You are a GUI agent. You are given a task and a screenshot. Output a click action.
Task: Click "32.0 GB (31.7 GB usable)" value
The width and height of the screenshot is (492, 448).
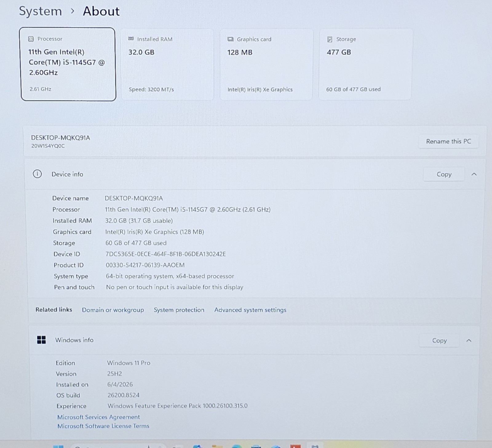pyautogui.click(x=139, y=221)
